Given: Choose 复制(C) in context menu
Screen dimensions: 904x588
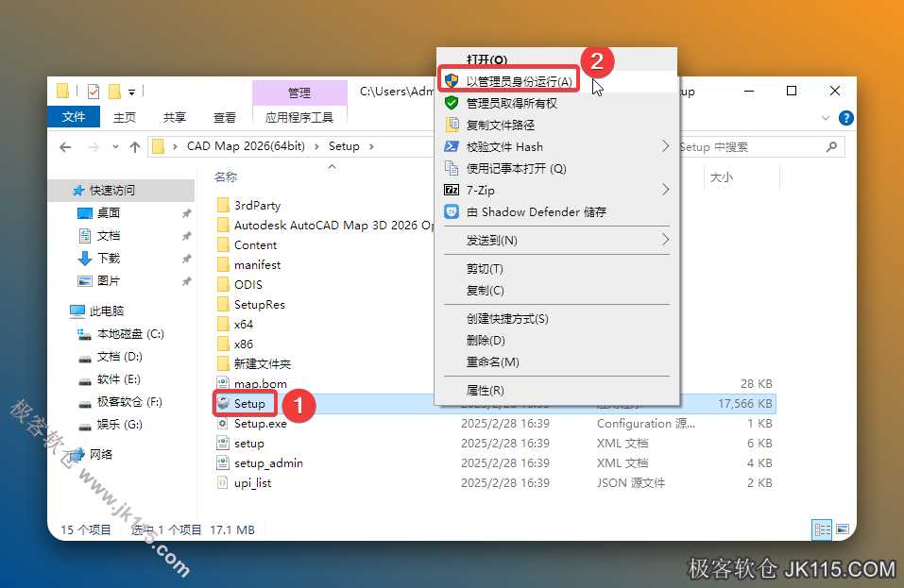Looking at the screenshot, I should [557, 291].
